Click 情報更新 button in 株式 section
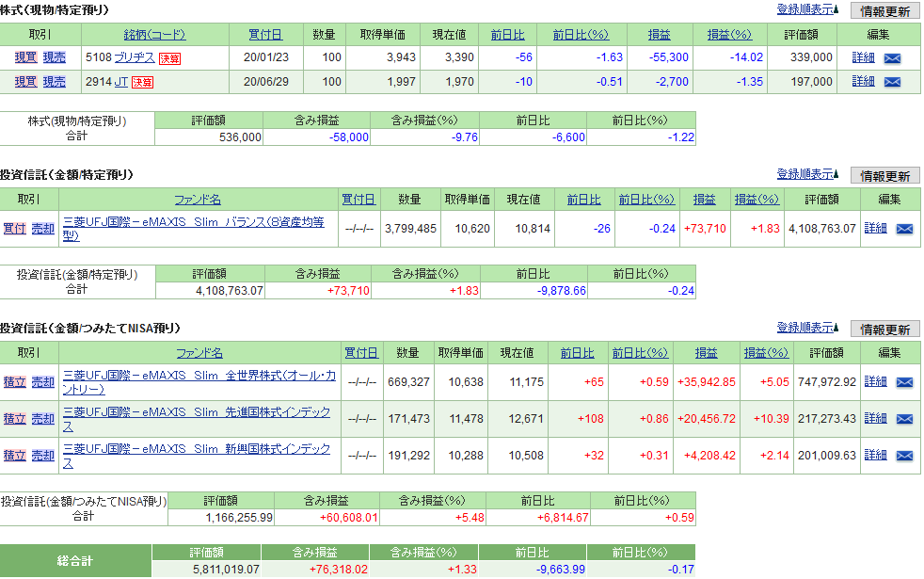The width and height of the screenshot is (924, 579). point(884,10)
